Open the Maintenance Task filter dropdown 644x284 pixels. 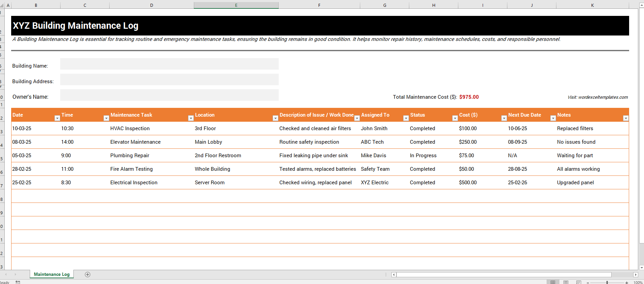(191, 118)
